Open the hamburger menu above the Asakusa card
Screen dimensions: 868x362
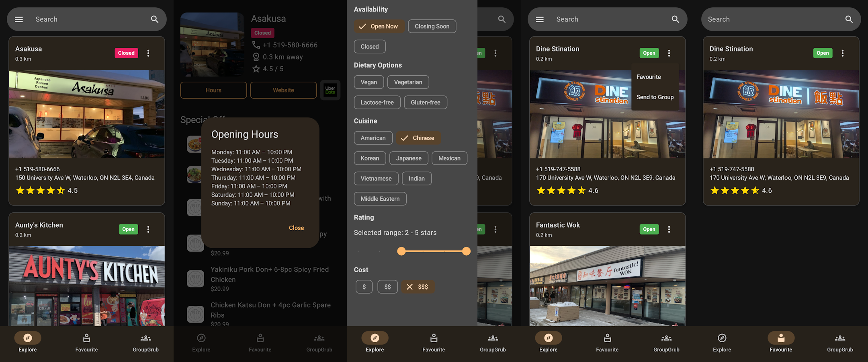tap(19, 19)
